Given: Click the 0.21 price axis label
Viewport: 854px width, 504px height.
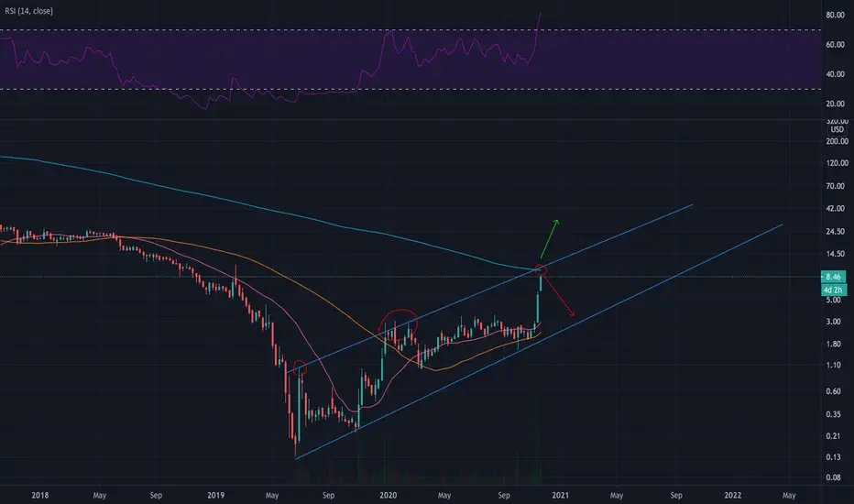Looking at the screenshot, I should click(833, 436).
